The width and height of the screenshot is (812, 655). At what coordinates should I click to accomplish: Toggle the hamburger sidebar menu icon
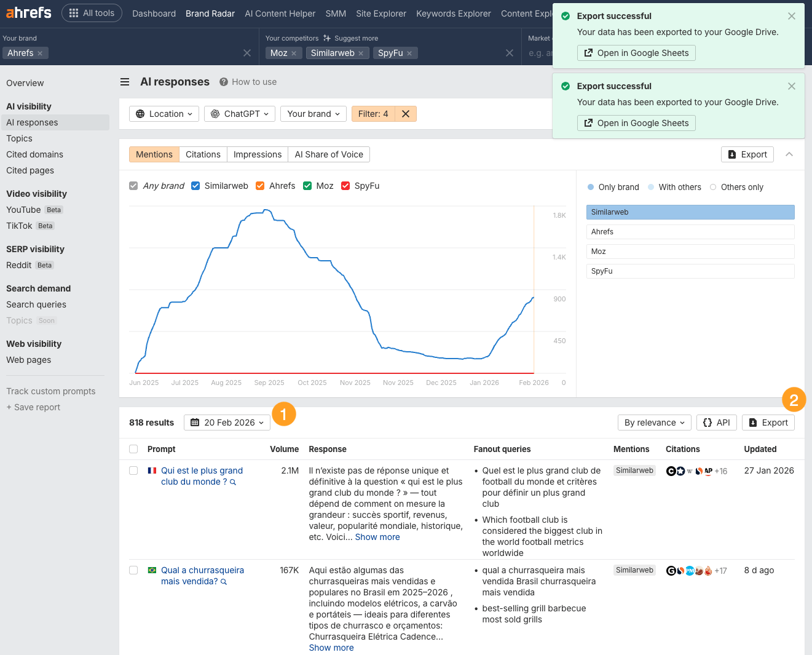click(125, 82)
